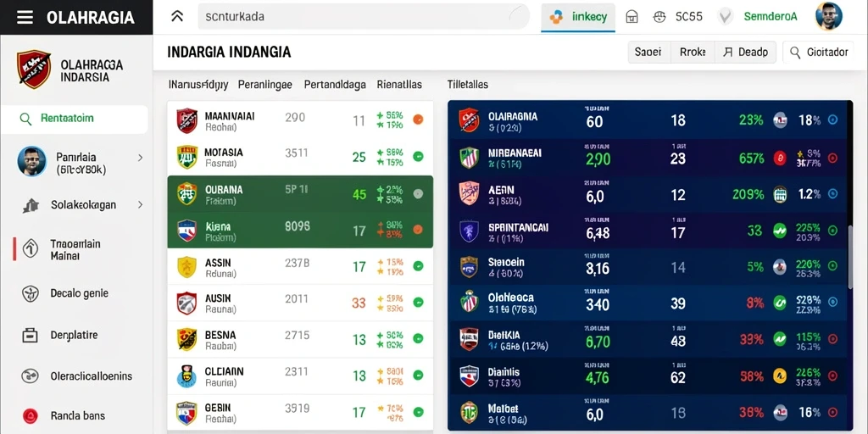Click the red circle badge on MIRBANAEAI row
This screenshot has width=868, height=434.
click(780, 159)
